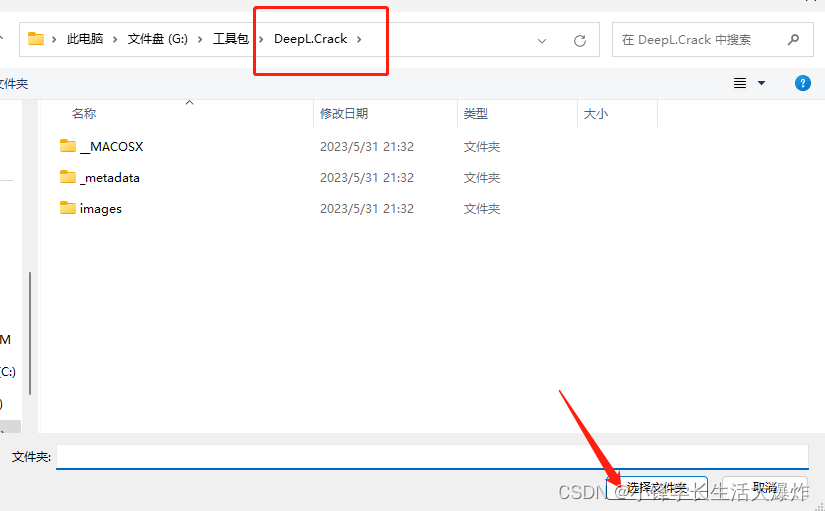Go to 此电脑 in breadcrumb

pos(85,39)
